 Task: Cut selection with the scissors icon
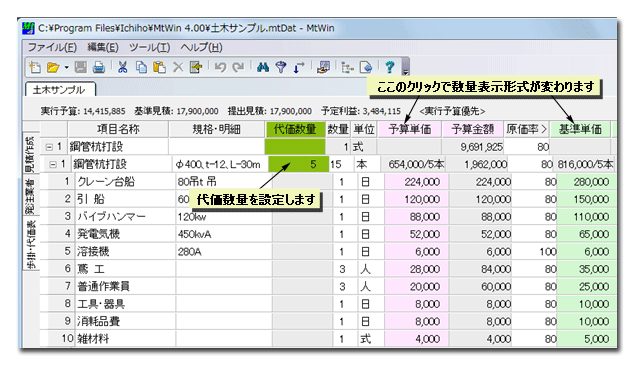tap(123, 67)
